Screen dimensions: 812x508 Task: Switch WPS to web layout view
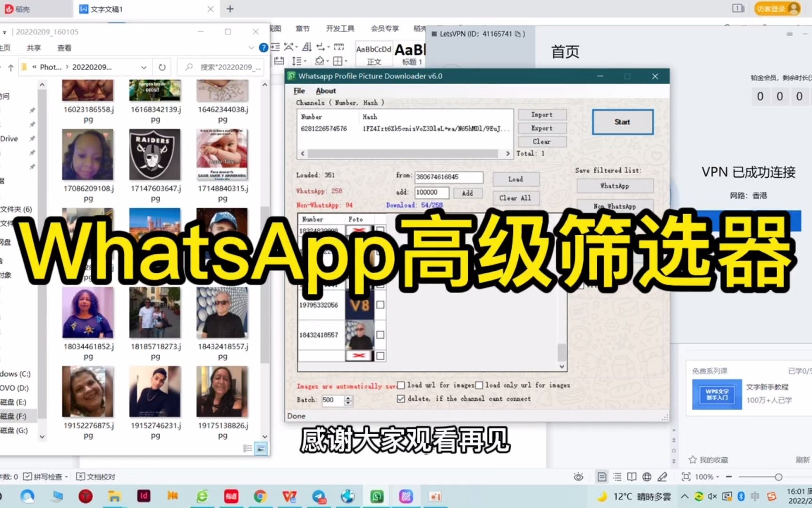click(x=647, y=477)
